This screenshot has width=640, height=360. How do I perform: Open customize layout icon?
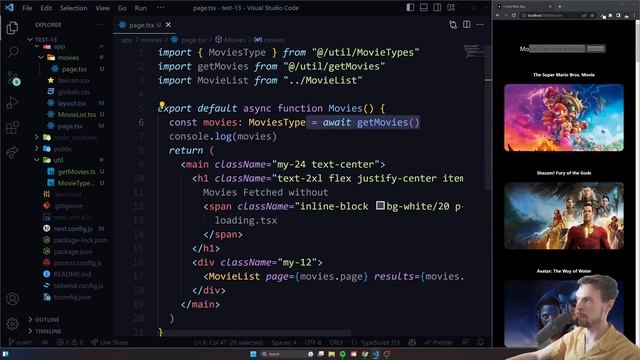(x=451, y=7)
